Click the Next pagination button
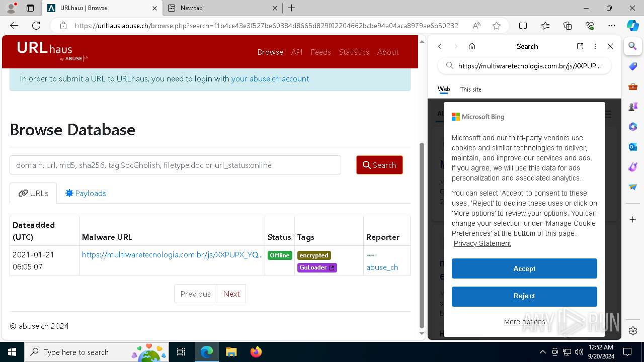The width and height of the screenshot is (644, 362). [x=231, y=294]
